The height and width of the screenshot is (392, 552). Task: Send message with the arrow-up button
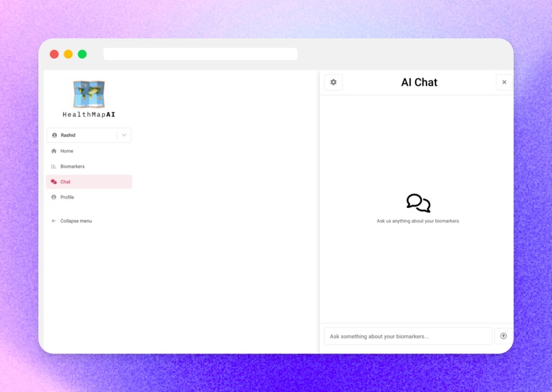tap(503, 336)
